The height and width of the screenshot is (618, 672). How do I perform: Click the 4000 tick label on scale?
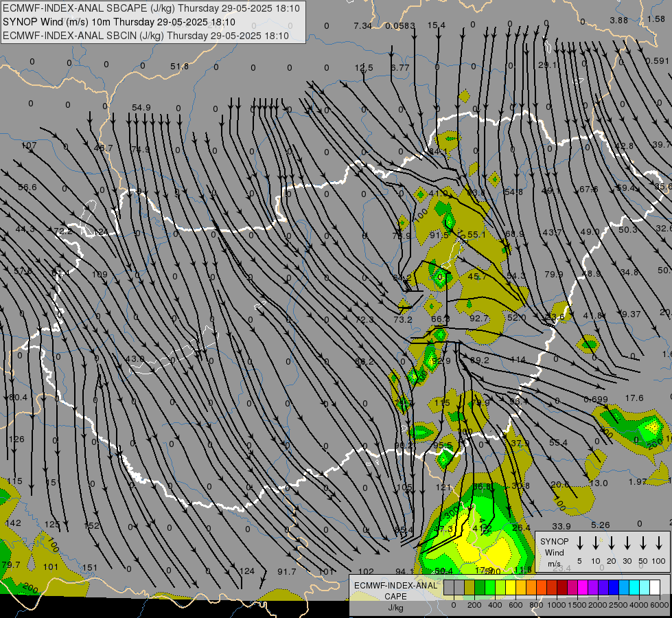[638, 605]
